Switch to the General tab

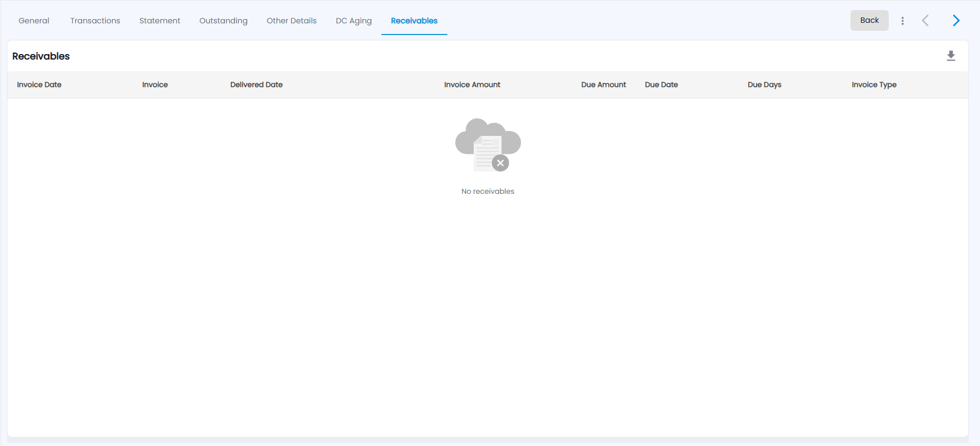[34, 21]
